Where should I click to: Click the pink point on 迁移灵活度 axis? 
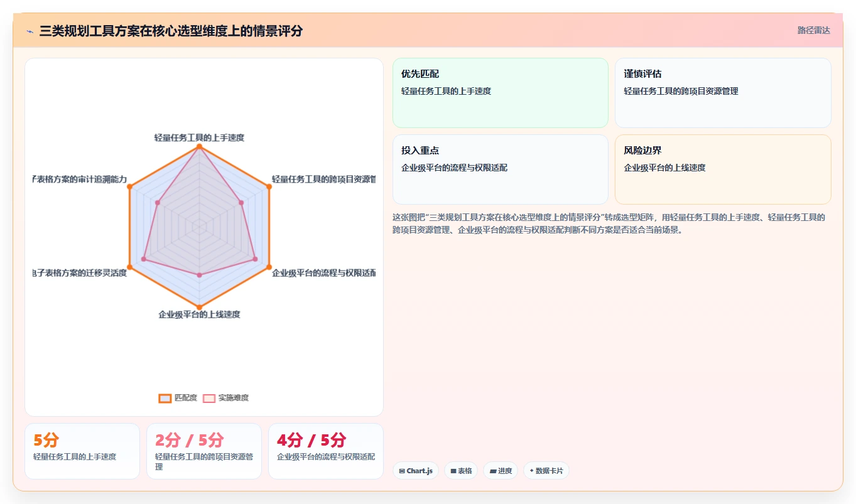click(x=144, y=259)
